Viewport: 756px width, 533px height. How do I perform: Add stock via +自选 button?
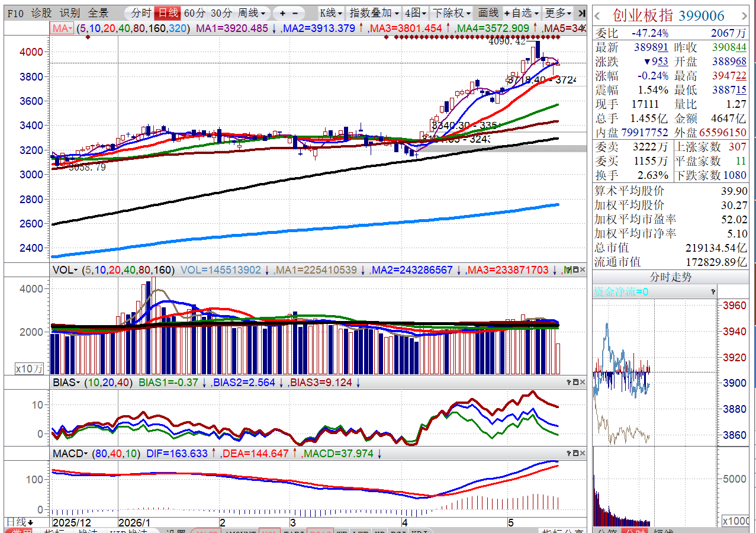[x=522, y=13]
